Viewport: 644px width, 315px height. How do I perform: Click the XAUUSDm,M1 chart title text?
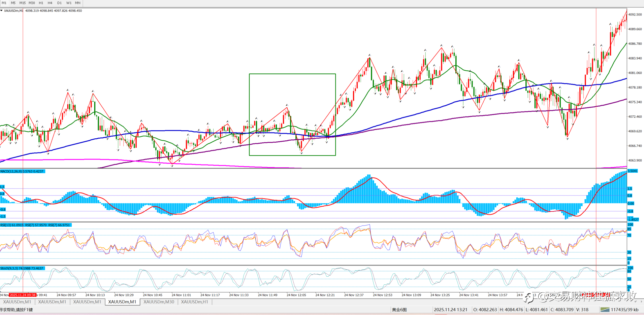pyautogui.click(x=14, y=11)
